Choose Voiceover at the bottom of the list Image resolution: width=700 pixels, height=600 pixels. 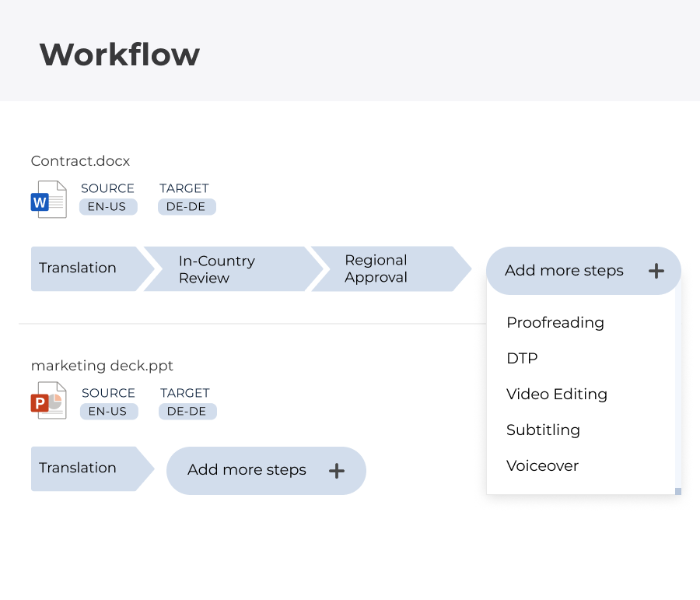[542, 466]
